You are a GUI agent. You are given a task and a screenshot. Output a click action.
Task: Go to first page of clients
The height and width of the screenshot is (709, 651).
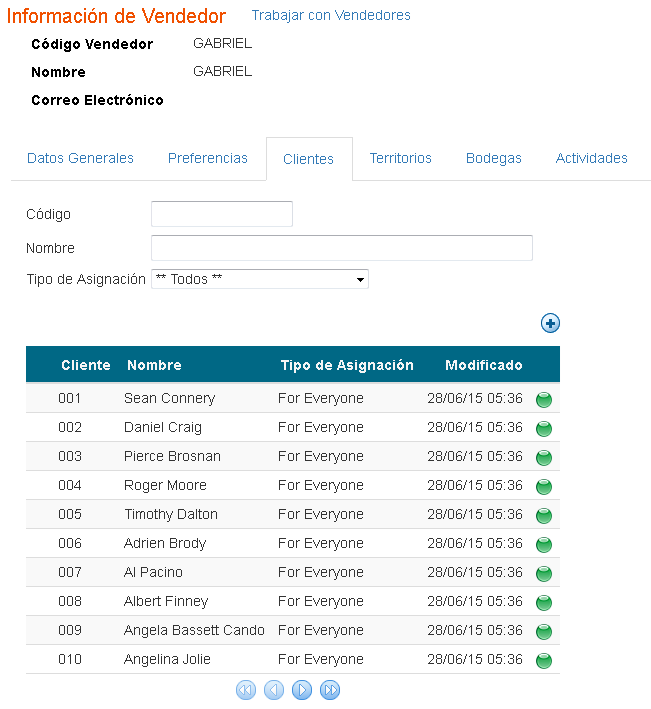(246, 690)
